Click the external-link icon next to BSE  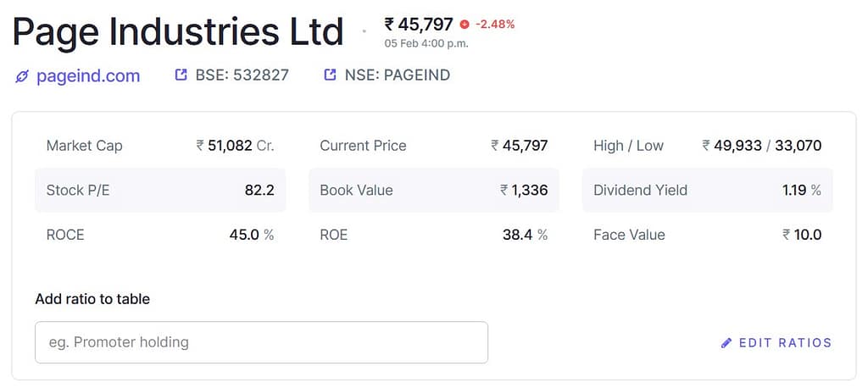[181, 75]
